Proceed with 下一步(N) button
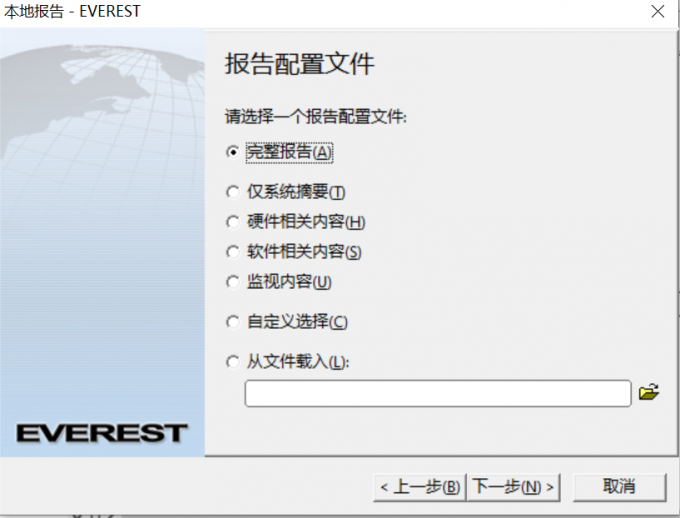This screenshot has width=680, height=518. [513, 487]
